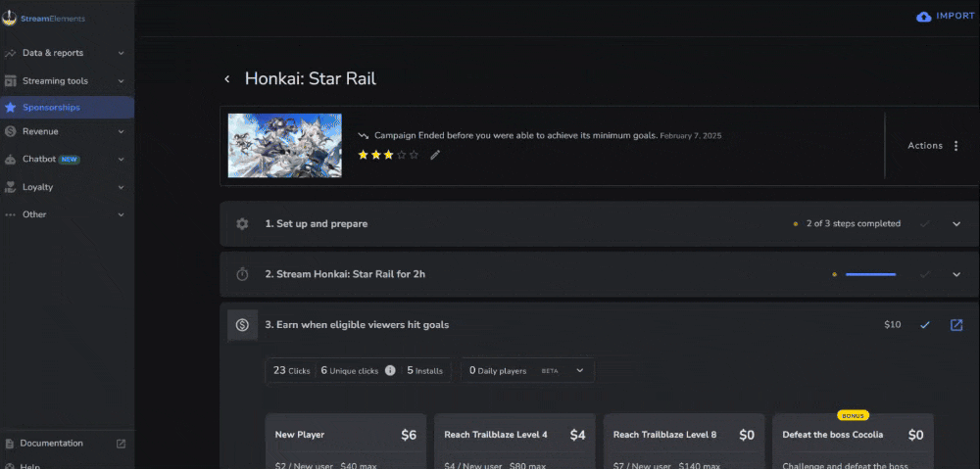Click the yellow BONUS badge
The width and height of the screenshot is (980, 469).
(854, 415)
